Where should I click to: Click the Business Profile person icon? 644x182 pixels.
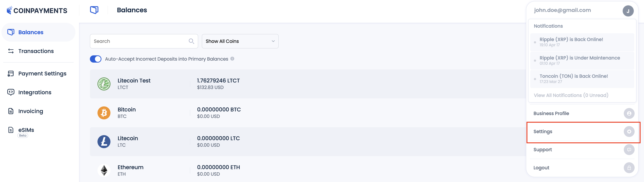tap(629, 113)
